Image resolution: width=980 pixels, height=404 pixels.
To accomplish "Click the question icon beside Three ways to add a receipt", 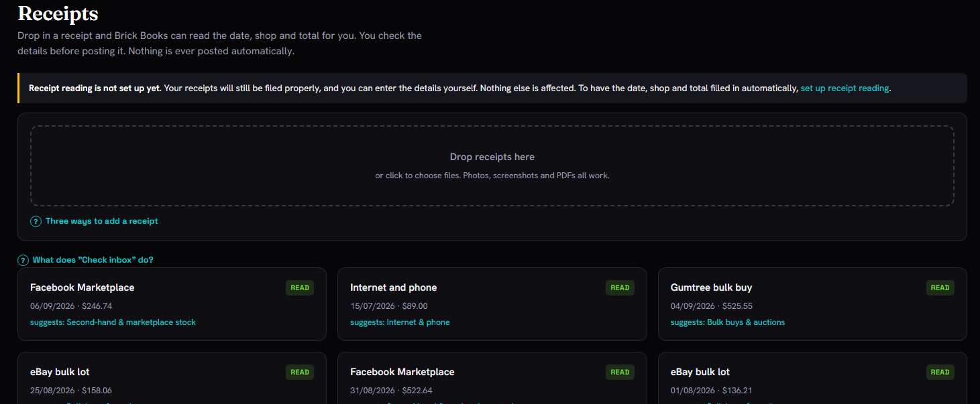I will 36,221.
